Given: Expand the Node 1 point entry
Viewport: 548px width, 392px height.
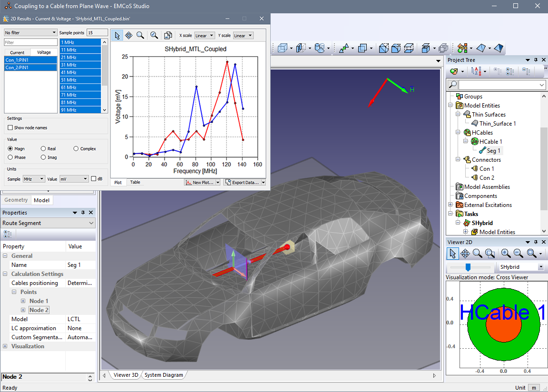Looking at the screenshot, I should pos(23,301).
